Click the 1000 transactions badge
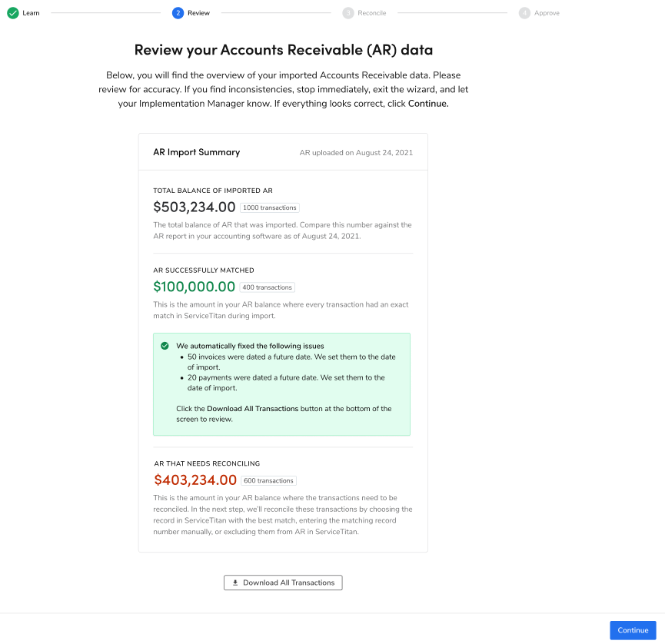 (270, 207)
